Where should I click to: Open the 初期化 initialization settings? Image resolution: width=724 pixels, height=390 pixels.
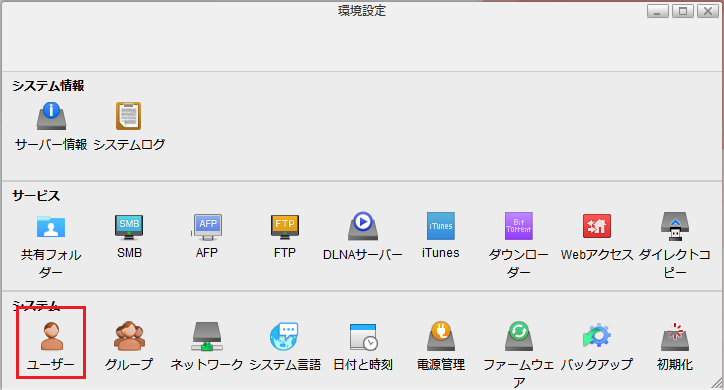(x=675, y=336)
